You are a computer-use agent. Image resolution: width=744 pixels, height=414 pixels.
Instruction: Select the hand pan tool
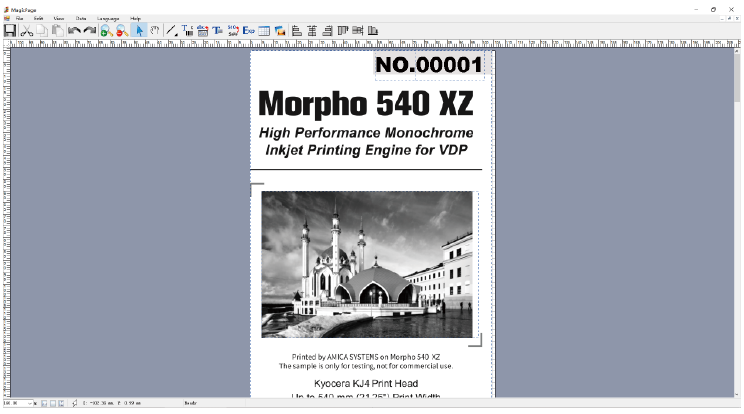[x=155, y=31]
